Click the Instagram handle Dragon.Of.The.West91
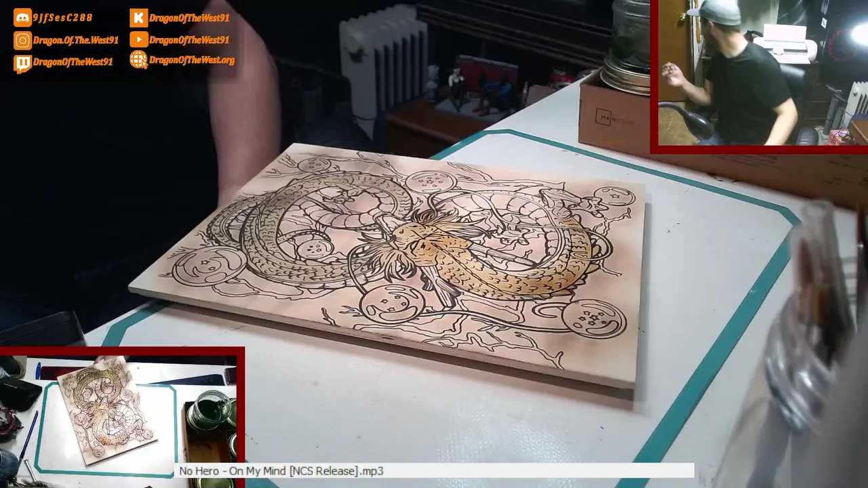Image resolution: width=868 pixels, height=488 pixels. click(x=75, y=41)
